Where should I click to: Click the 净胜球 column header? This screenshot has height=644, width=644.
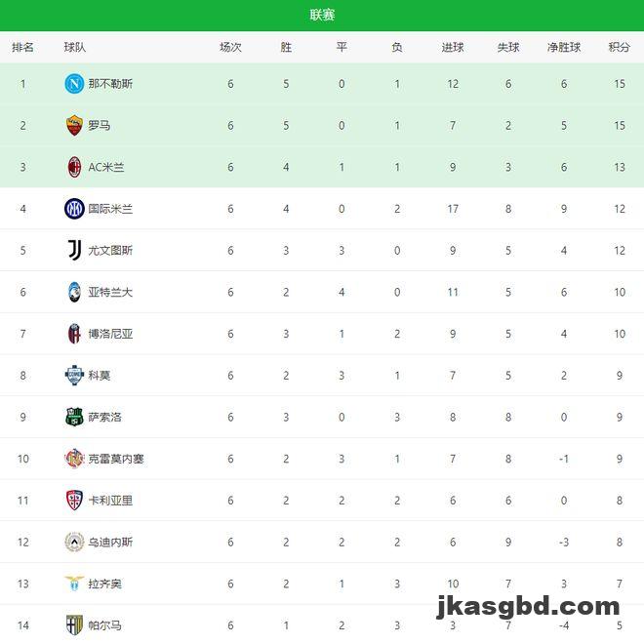pos(564,47)
